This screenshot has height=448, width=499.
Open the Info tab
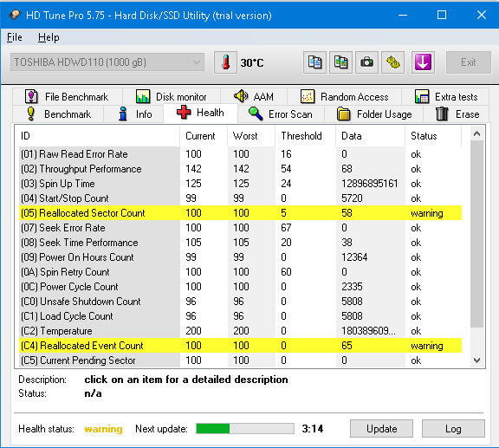pos(133,114)
